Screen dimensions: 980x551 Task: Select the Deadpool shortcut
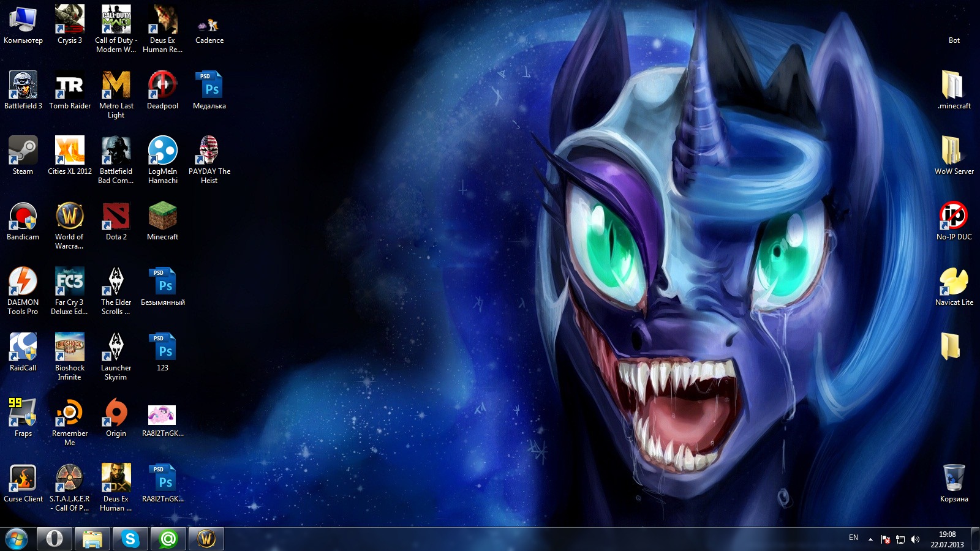[163, 91]
